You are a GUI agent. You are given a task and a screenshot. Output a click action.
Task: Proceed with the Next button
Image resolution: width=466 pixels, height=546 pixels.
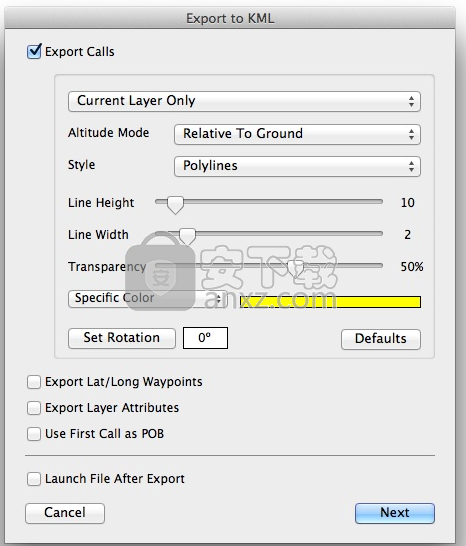tap(395, 513)
